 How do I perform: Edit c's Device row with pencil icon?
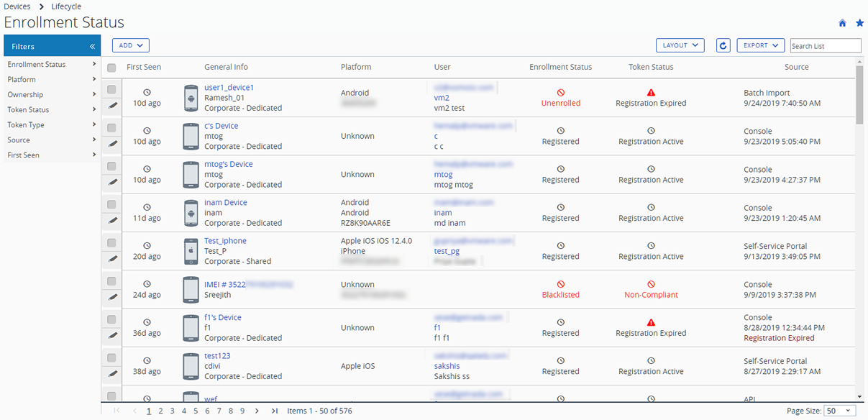tap(111, 143)
